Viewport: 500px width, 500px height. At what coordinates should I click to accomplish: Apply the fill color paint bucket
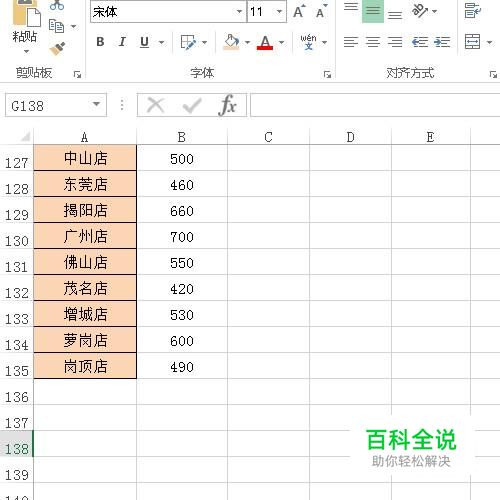tap(231, 42)
